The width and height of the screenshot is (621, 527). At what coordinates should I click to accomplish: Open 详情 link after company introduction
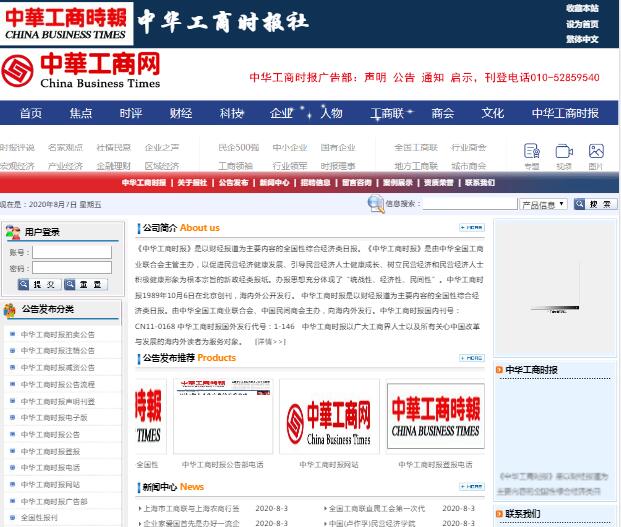[x=270, y=342]
